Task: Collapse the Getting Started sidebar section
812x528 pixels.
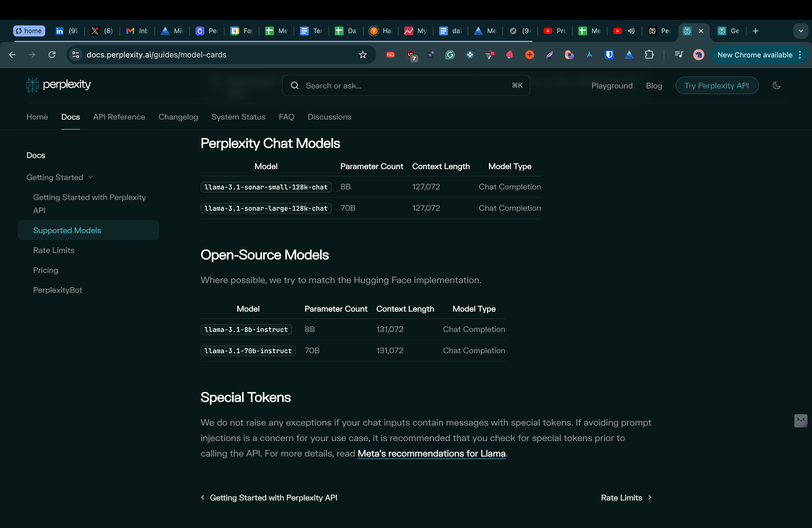Action: pos(59,177)
